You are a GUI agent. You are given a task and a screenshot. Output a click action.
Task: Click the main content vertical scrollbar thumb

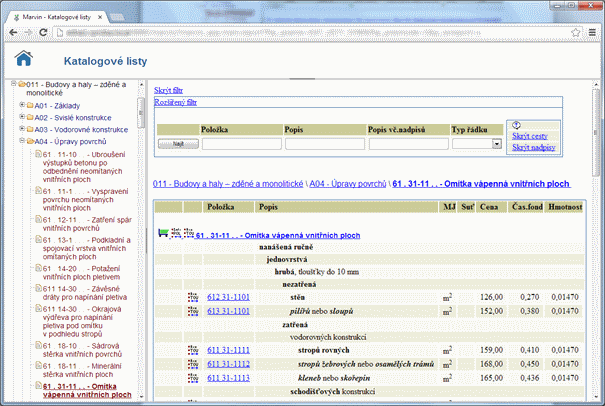pos(597,133)
